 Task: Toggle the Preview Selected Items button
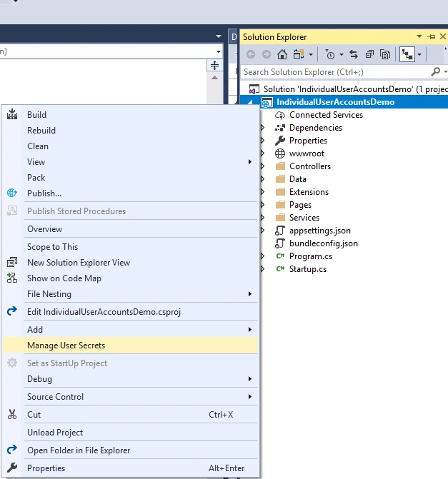407,54
